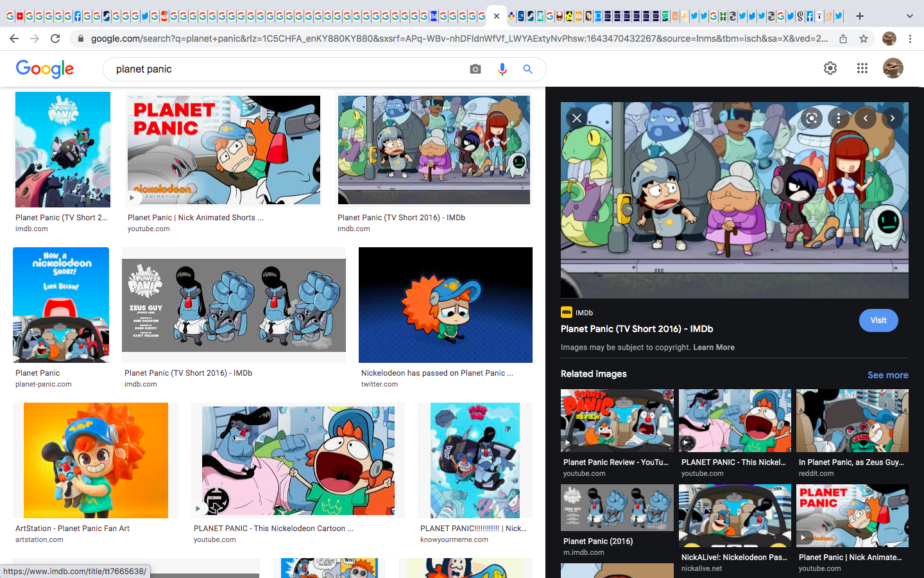Show previous image in preview
924x578 pixels.
866,118
